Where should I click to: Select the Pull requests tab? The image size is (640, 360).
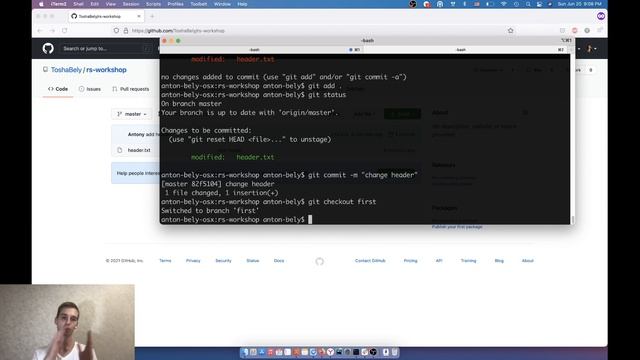[131, 89]
